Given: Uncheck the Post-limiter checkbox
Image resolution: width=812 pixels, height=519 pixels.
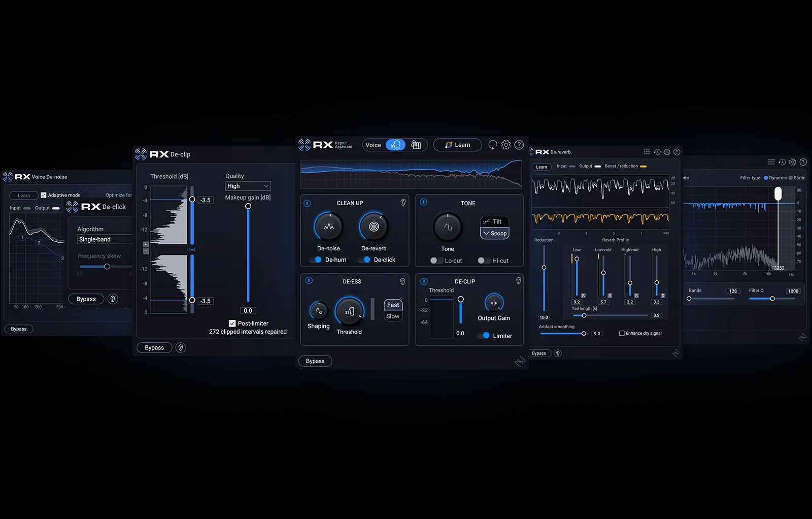Looking at the screenshot, I should (232, 323).
